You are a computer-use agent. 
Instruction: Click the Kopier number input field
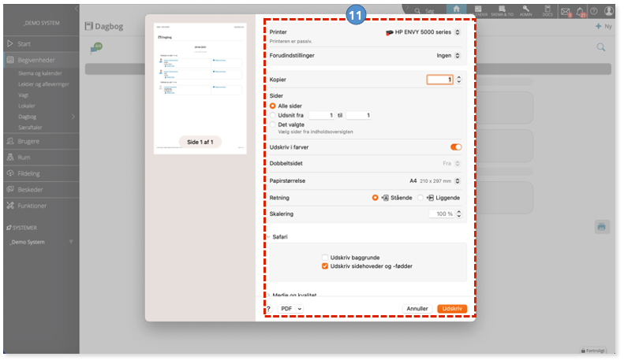[439, 80]
